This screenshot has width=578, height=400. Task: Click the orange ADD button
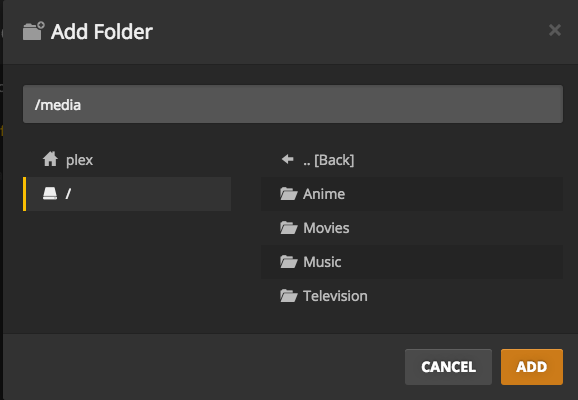[532, 367]
